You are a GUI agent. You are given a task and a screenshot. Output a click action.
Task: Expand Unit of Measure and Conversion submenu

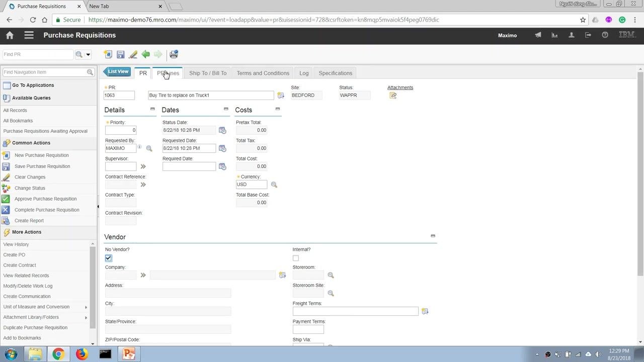click(86, 307)
